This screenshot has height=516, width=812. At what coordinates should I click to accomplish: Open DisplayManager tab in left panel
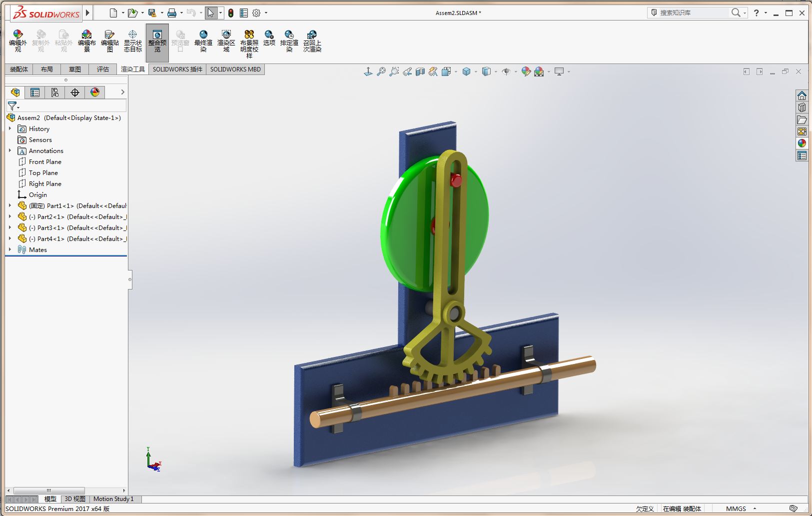95,92
